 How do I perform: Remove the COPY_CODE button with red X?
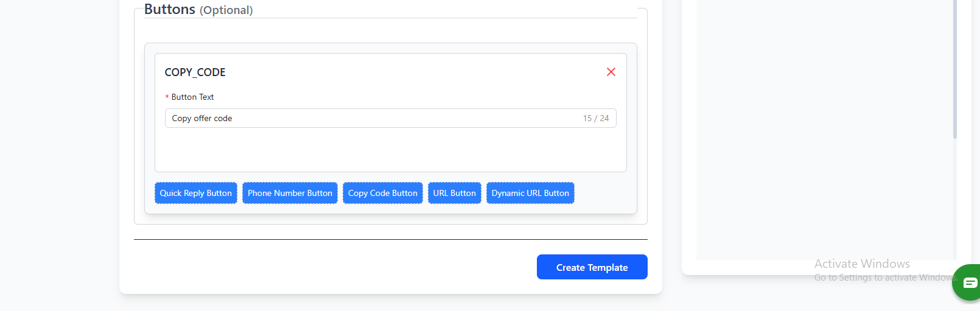pyautogui.click(x=611, y=72)
